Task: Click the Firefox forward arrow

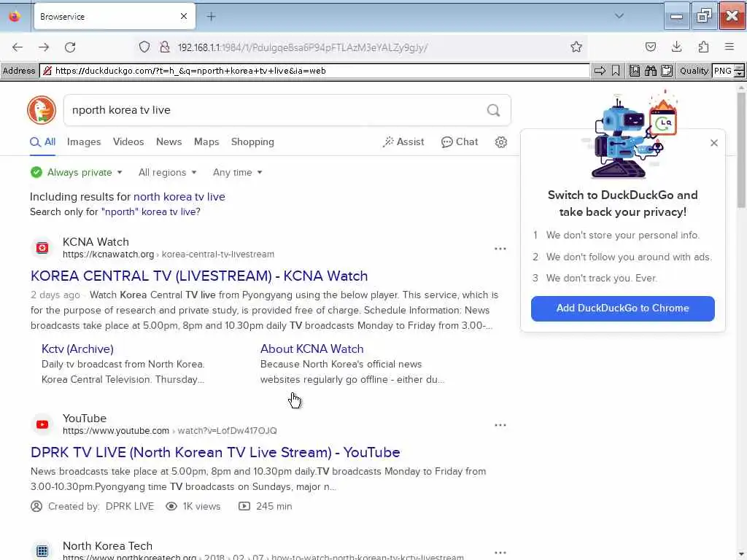Action: coord(44,47)
